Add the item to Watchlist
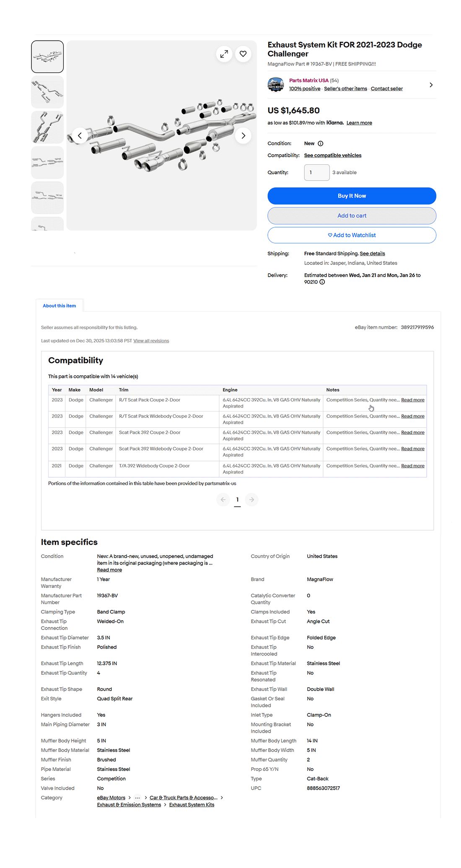This screenshot has height=868, width=461. click(352, 236)
